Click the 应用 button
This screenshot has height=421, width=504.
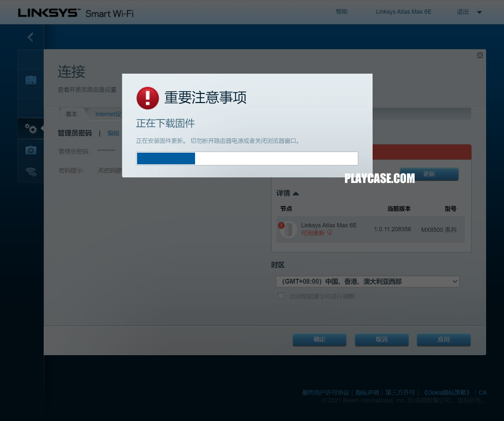444,339
